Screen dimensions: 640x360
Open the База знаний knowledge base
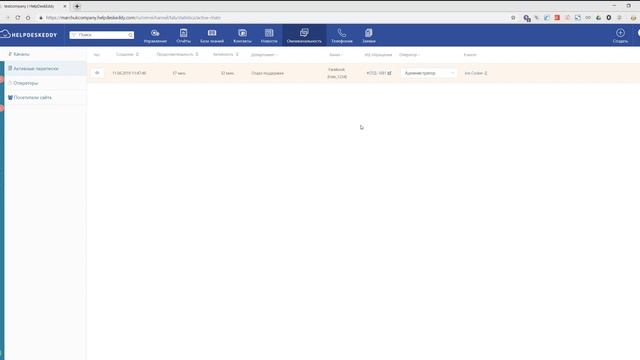point(212,36)
